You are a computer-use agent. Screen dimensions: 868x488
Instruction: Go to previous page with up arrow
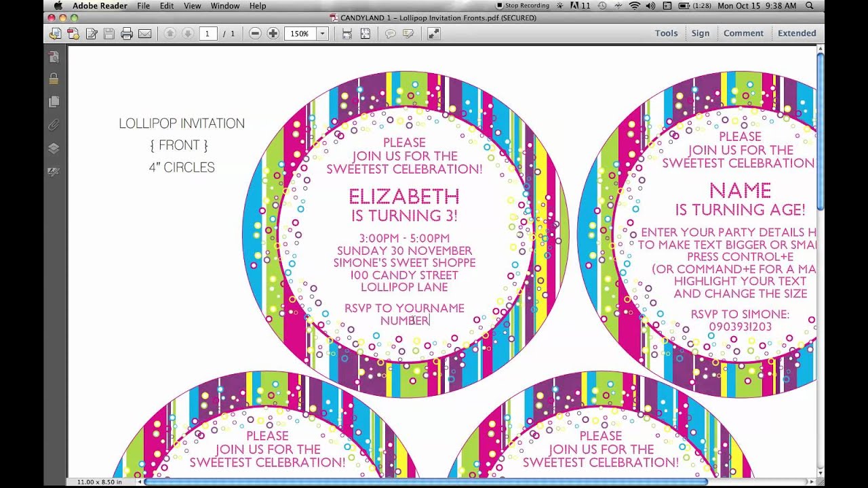(170, 33)
